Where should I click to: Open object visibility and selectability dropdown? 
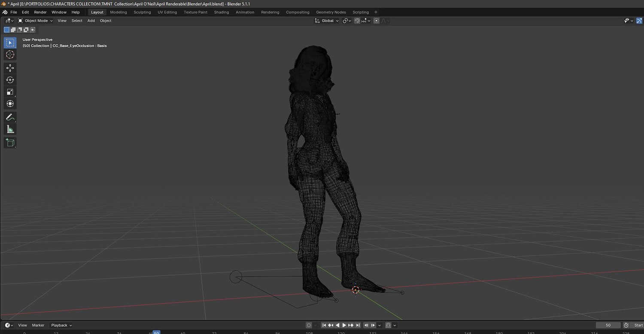[629, 21]
